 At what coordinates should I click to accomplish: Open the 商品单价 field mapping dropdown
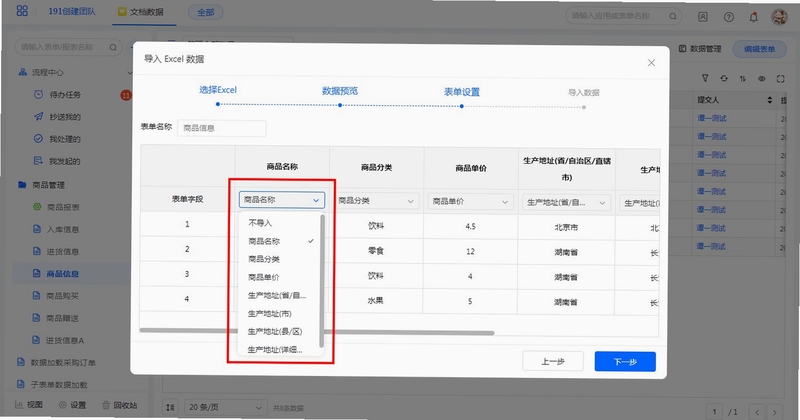470,202
